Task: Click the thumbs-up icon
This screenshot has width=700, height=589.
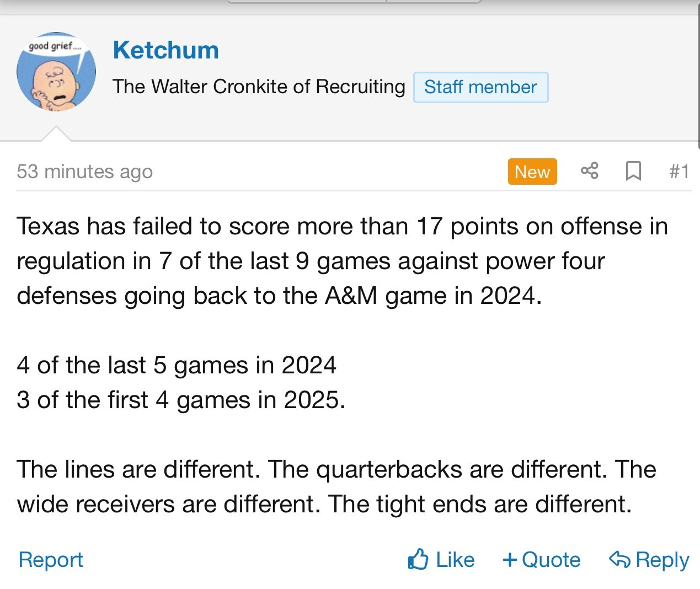Action: tap(418, 559)
